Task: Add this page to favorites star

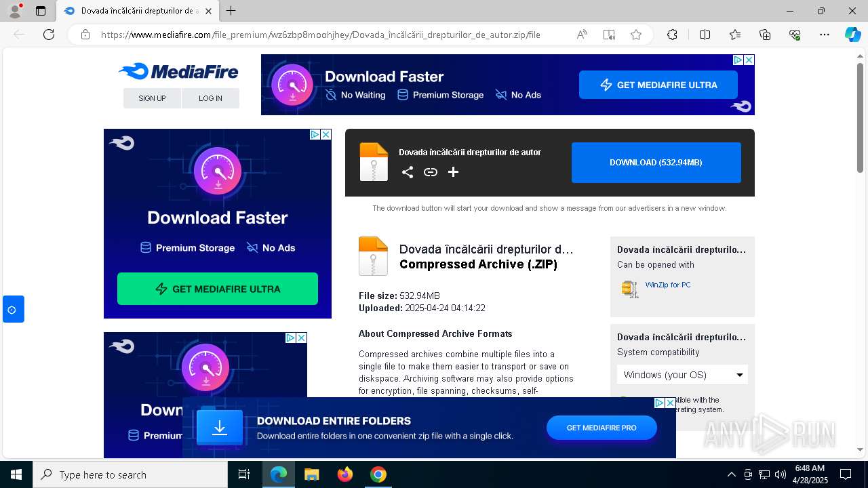Action: coord(635,35)
